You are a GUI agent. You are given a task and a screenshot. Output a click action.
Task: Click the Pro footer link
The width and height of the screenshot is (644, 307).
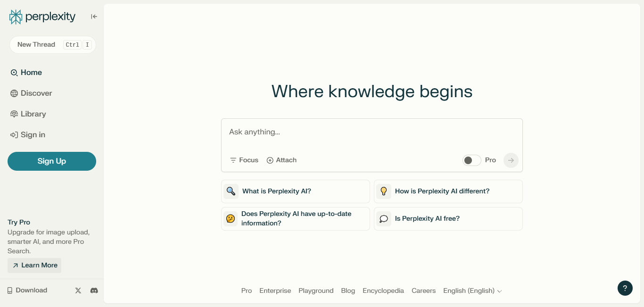[x=247, y=291]
